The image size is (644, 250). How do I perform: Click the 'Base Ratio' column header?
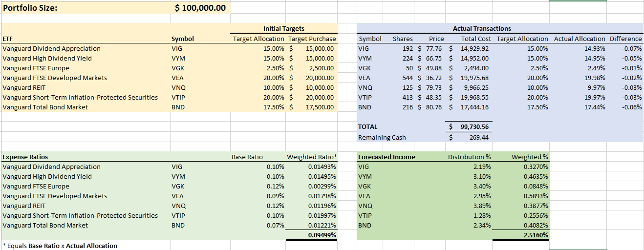(x=247, y=157)
